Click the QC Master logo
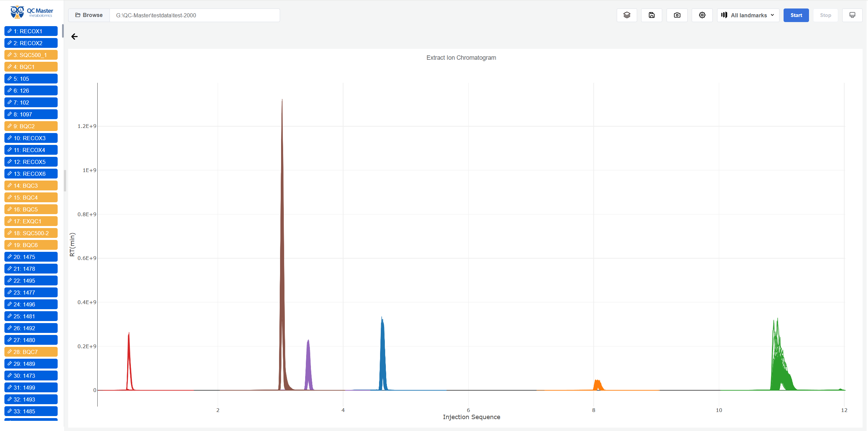The height and width of the screenshot is (431, 868). click(31, 12)
